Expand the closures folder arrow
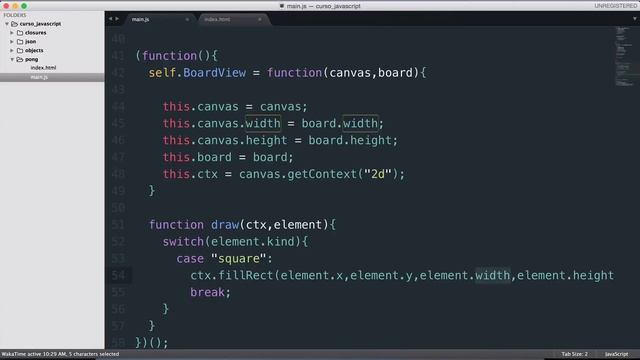640x360 pixels. click(x=12, y=33)
